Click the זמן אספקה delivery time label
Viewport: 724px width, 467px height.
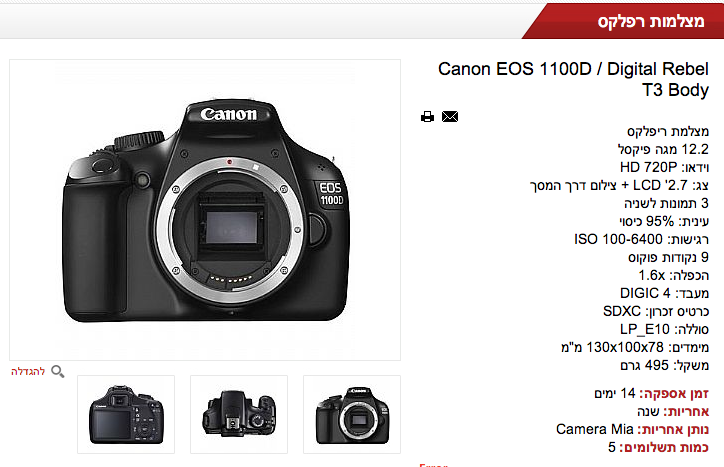click(x=674, y=394)
